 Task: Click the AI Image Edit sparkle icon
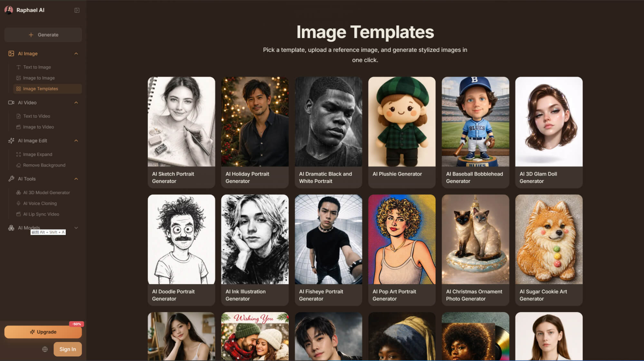(x=11, y=140)
